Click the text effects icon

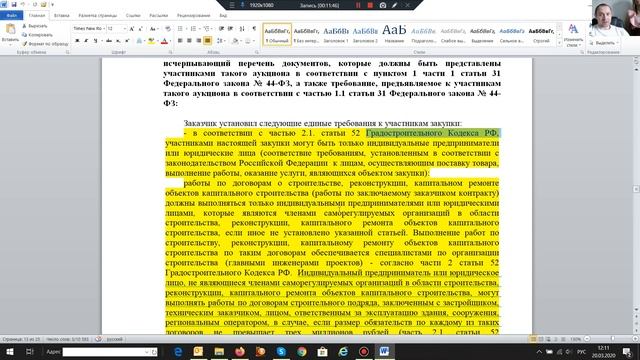(x=139, y=41)
